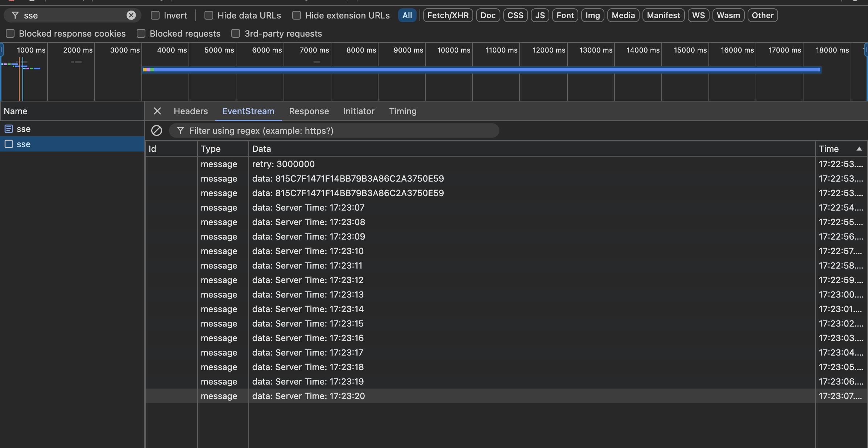Switch to the Headers tab
868x448 pixels.
pyautogui.click(x=190, y=111)
